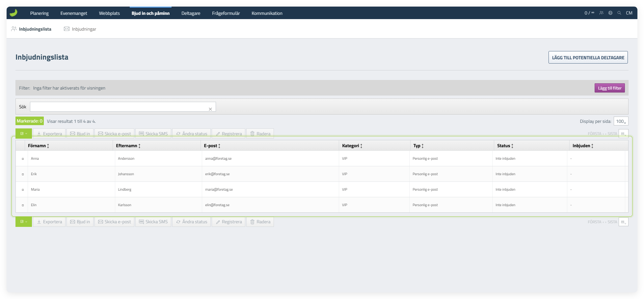Open the green select-all dropdown above the table
644x299 pixels.
coord(24,134)
